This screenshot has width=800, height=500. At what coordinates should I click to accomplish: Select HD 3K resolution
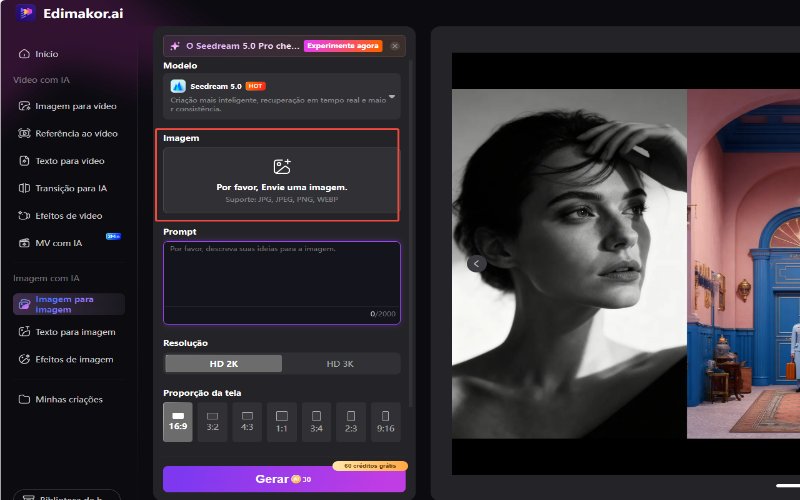tap(340, 364)
